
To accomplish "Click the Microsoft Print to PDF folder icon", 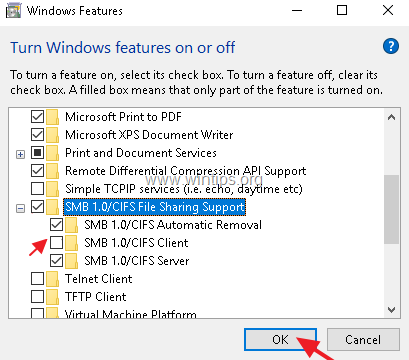I will point(52,117).
